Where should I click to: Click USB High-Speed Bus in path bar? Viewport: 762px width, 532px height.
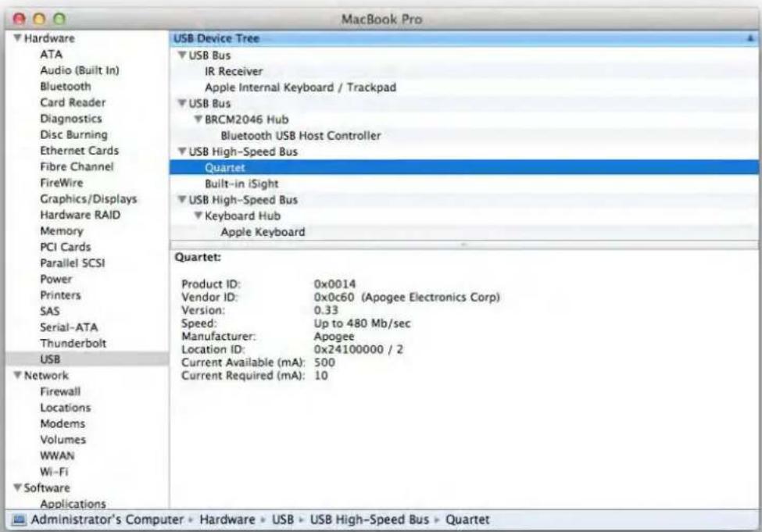(x=370, y=520)
